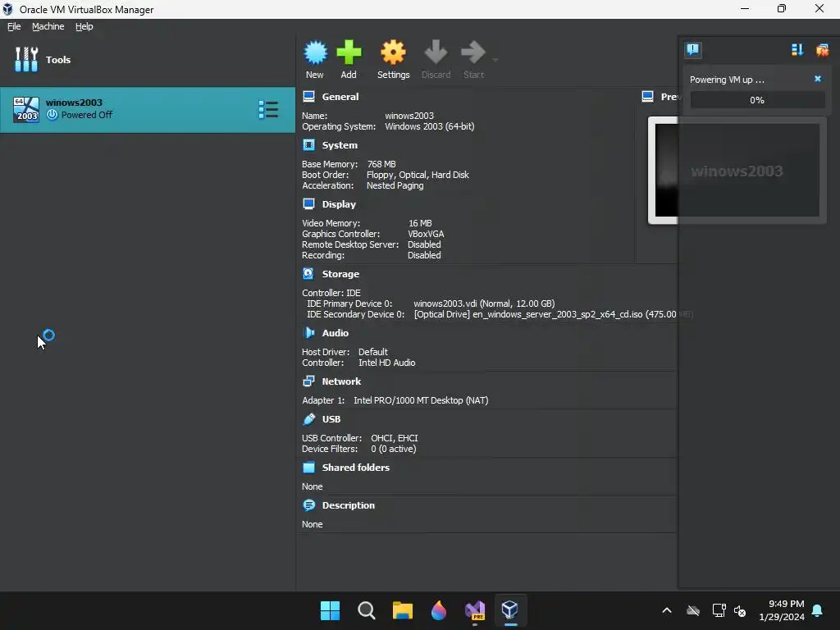
Task: Open the General settings heading link
Action: 340,97
